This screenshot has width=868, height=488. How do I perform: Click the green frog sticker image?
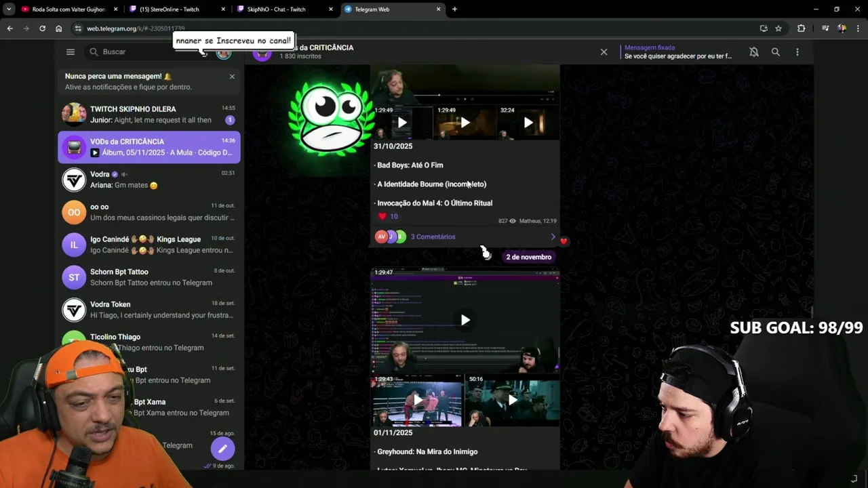click(x=332, y=119)
